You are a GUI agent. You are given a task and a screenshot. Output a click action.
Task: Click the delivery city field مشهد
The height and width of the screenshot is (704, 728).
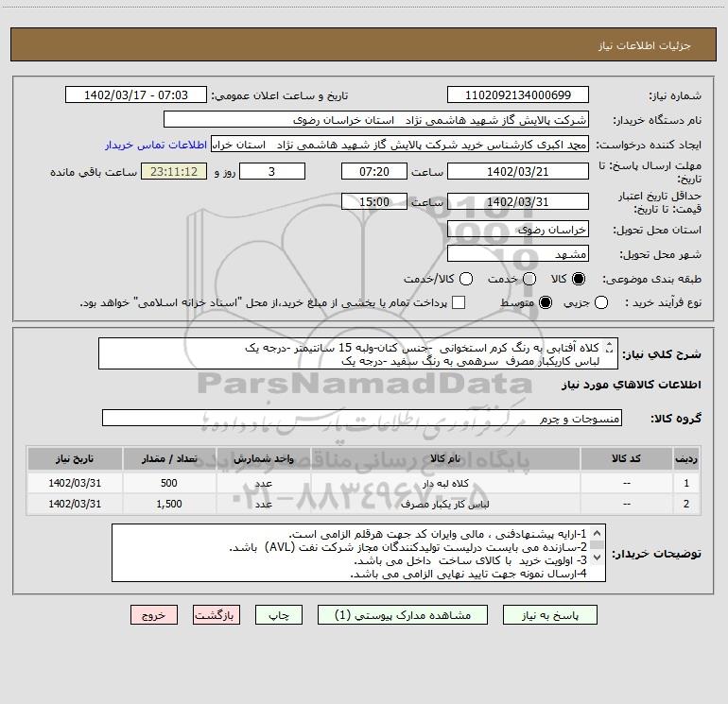point(518,254)
